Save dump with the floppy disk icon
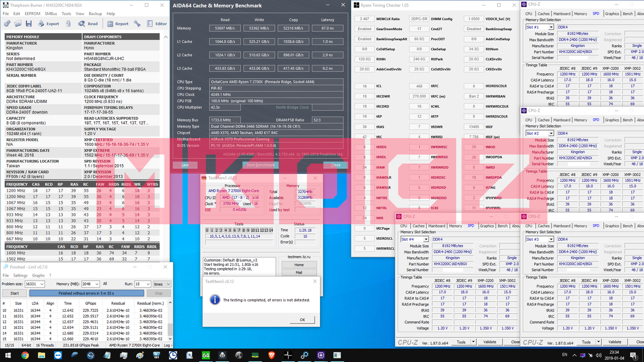The height and width of the screenshot is (362, 644). (x=29, y=24)
